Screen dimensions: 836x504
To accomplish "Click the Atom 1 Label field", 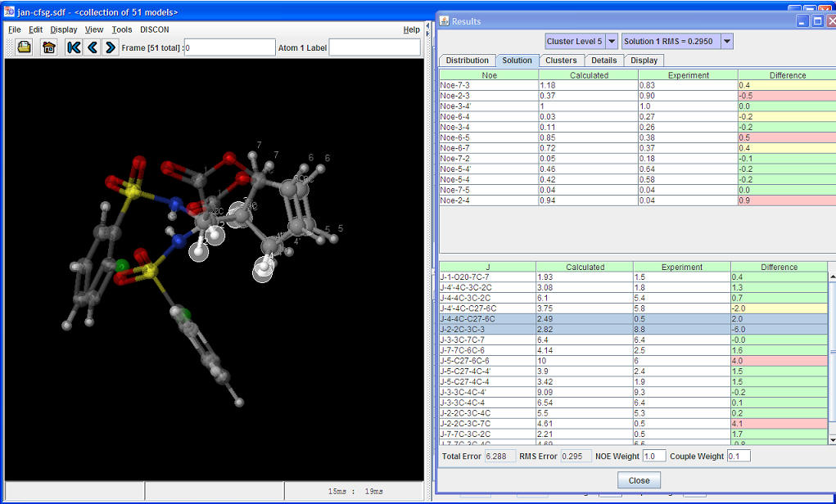I will pyautogui.click(x=374, y=47).
